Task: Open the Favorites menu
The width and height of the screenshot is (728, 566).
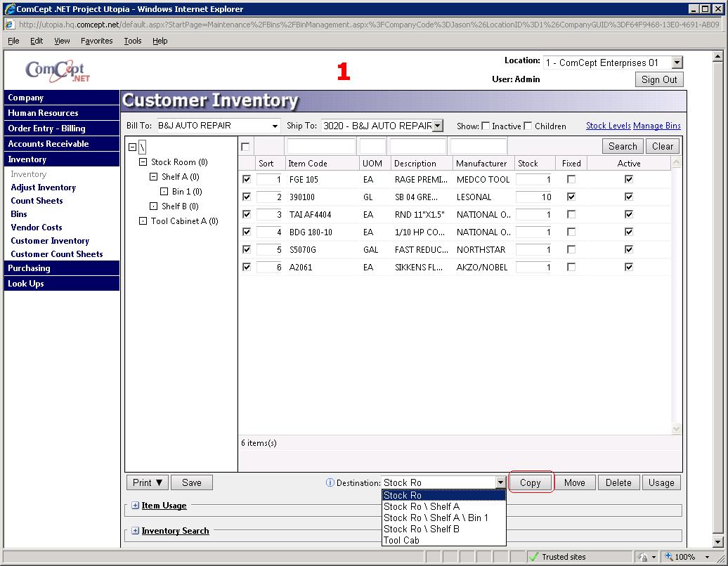Action: click(x=96, y=41)
